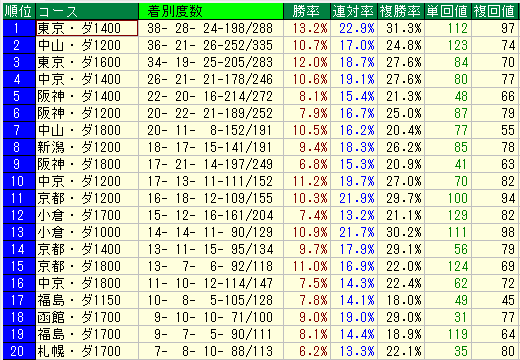Image resolution: width=520 pixels, height=360 pixels.
Task: Click 複回値 value 80 for 札幌・ダ1700
Action: [x=495, y=351]
